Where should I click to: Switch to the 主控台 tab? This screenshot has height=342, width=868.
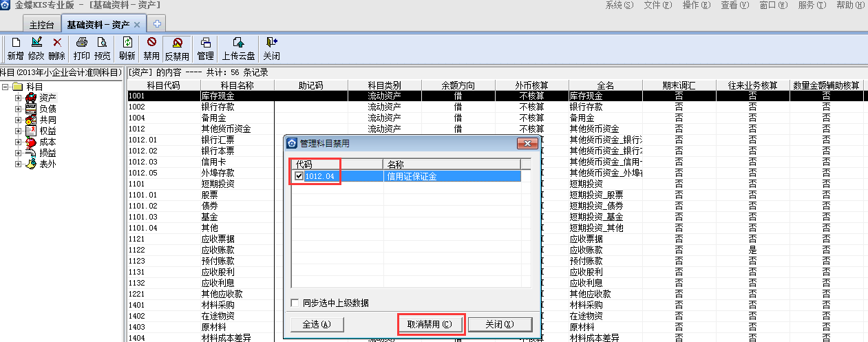point(41,25)
